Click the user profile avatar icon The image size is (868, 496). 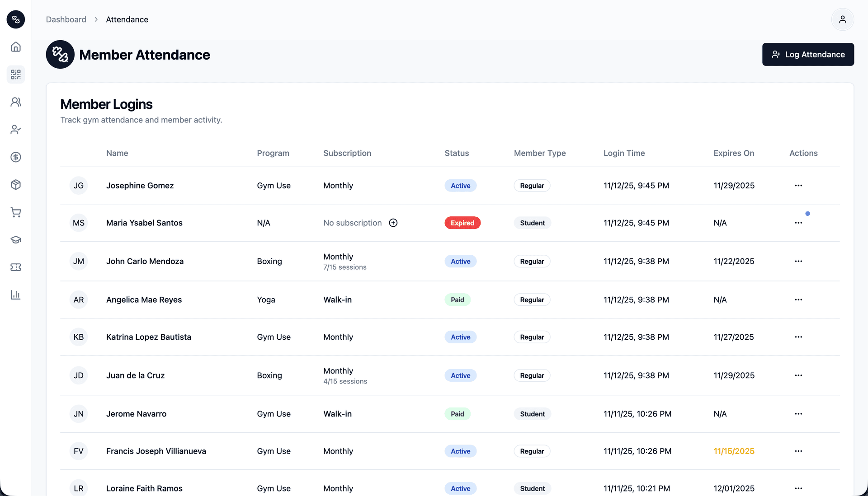[x=842, y=19]
